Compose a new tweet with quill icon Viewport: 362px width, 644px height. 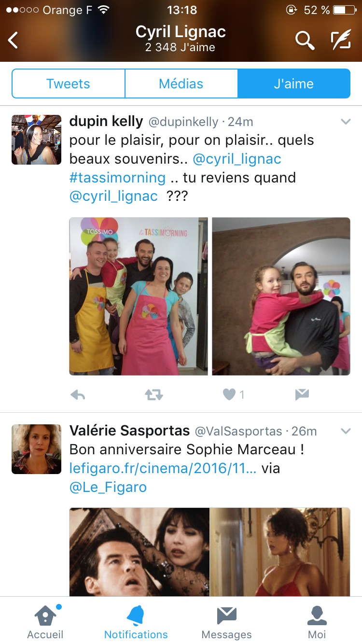pos(340,40)
